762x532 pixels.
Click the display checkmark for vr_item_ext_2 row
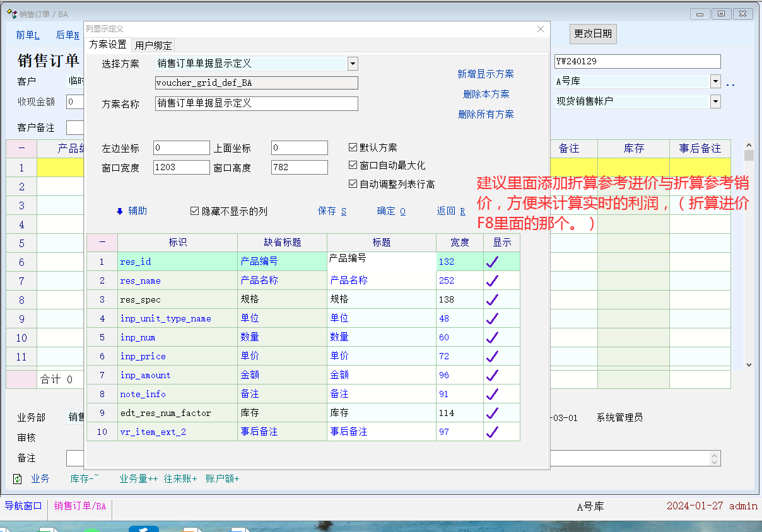[x=492, y=432]
